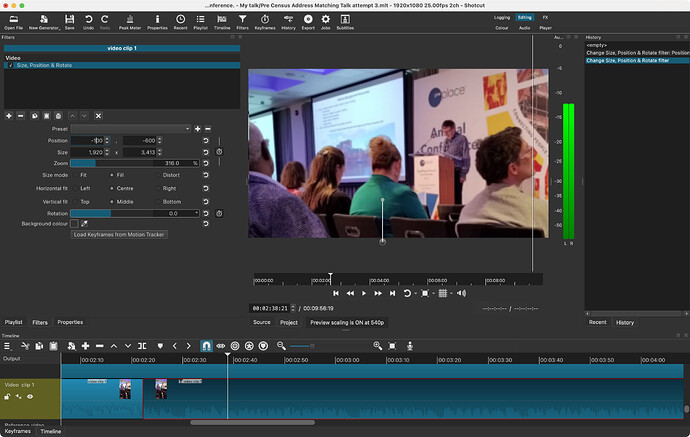Switch to the Properties tab
The width and height of the screenshot is (690, 437).
70,322
